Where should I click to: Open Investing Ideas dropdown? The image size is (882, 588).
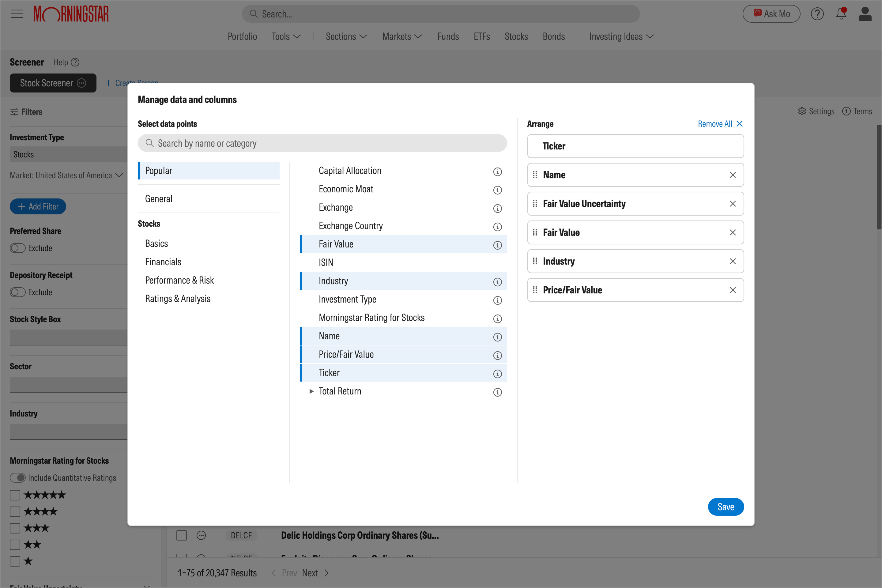pos(621,36)
